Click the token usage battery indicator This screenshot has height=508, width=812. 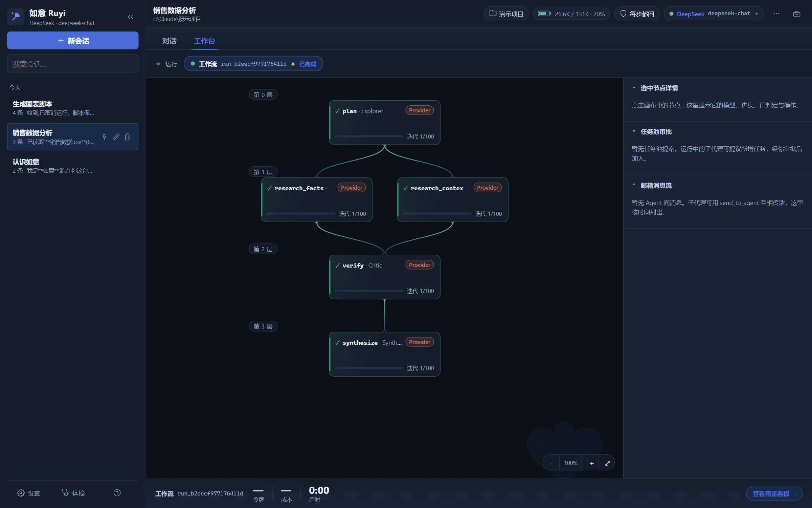tap(571, 14)
